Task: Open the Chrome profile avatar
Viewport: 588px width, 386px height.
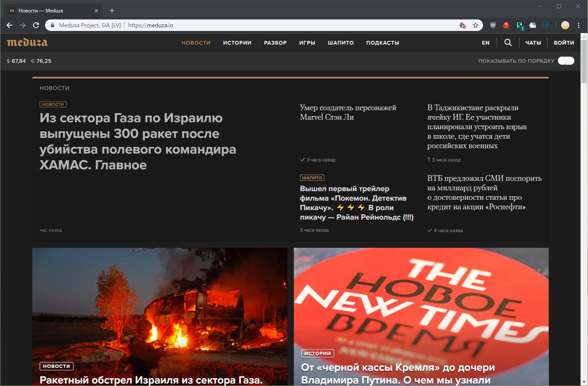Action: tap(565, 25)
